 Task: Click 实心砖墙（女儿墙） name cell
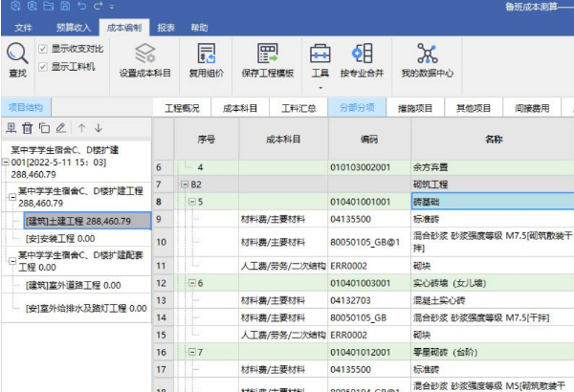click(493, 283)
